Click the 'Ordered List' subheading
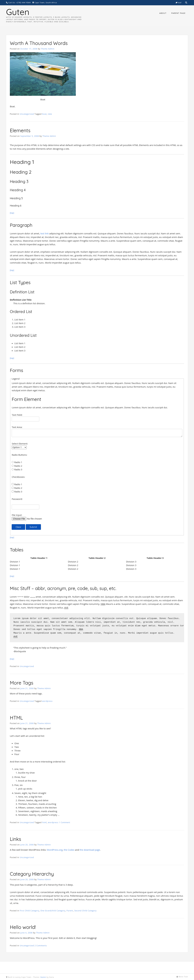The image size is (194, 980). 21,312
